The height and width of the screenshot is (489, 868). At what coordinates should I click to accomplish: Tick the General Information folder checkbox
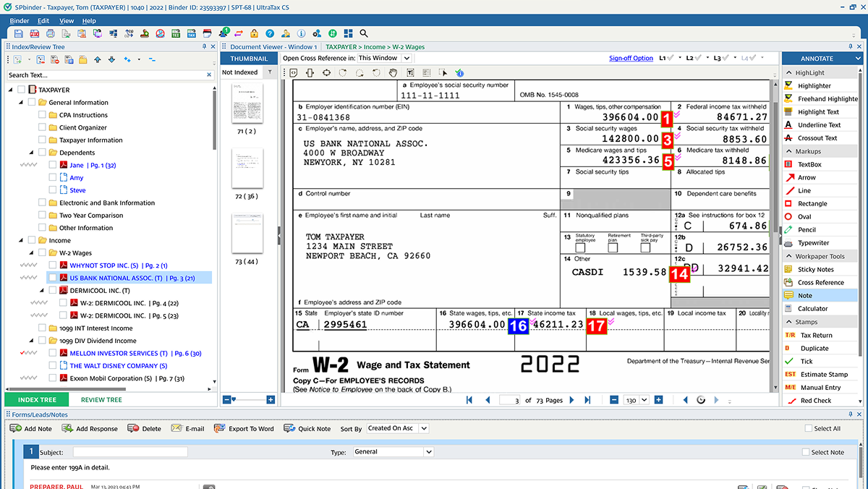(32, 103)
